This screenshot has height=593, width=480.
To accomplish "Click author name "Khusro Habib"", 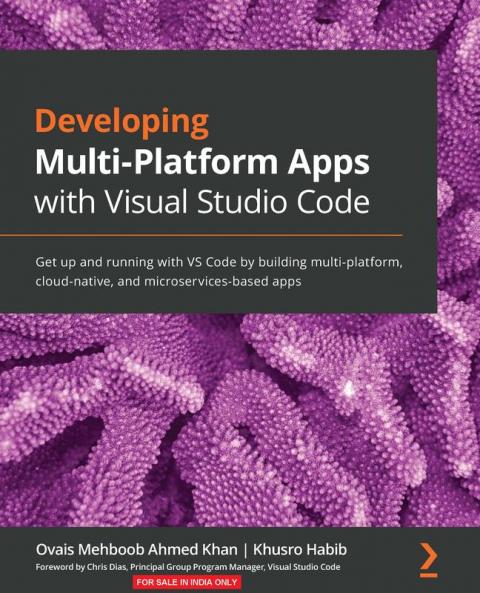I will tap(300, 550).
